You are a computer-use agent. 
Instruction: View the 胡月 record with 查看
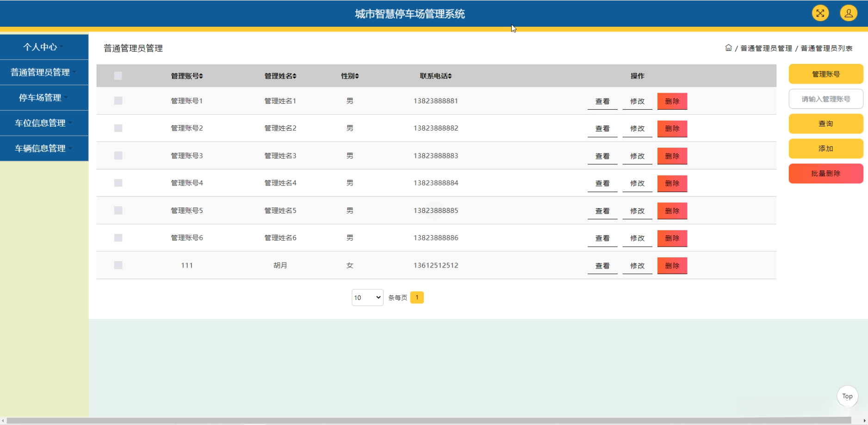pyautogui.click(x=602, y=266)
